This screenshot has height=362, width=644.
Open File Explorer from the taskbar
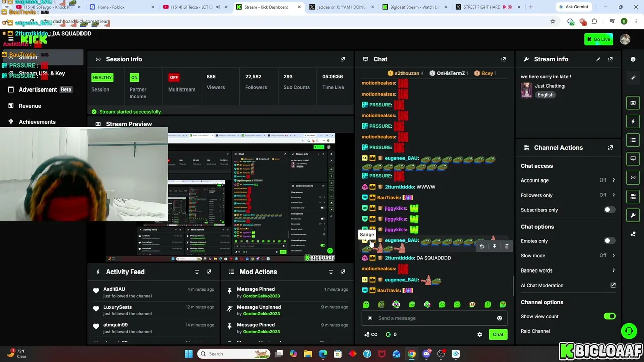point(308,354)
